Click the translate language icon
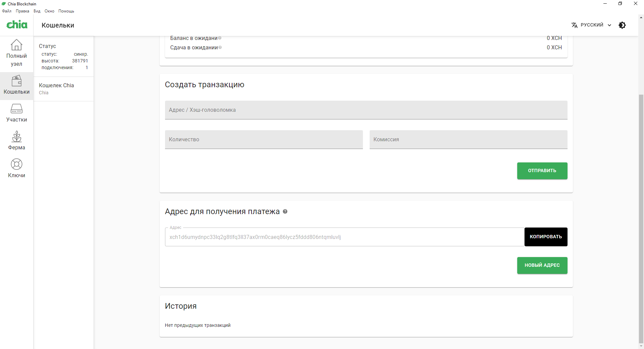This screenshot has height=349, width=644. click(575, 25)
